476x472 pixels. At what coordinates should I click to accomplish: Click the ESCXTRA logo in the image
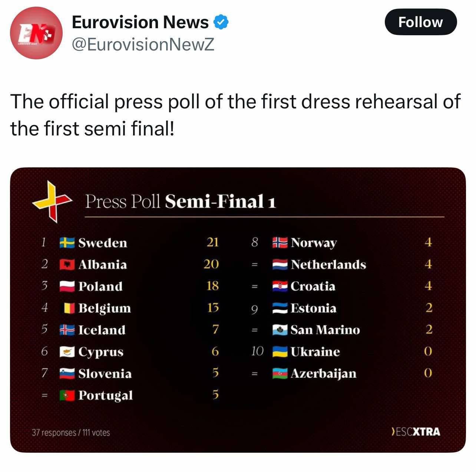pyautogui.click(x=416, y=432)
